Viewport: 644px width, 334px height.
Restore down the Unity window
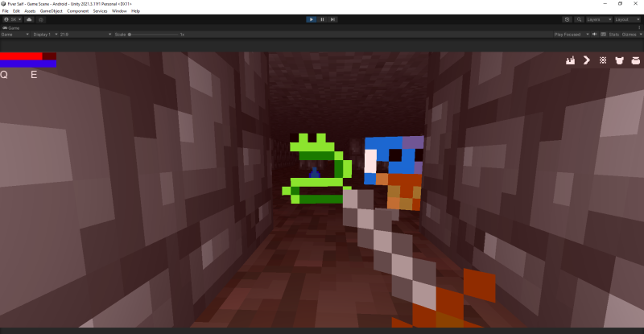click(620, 4)
